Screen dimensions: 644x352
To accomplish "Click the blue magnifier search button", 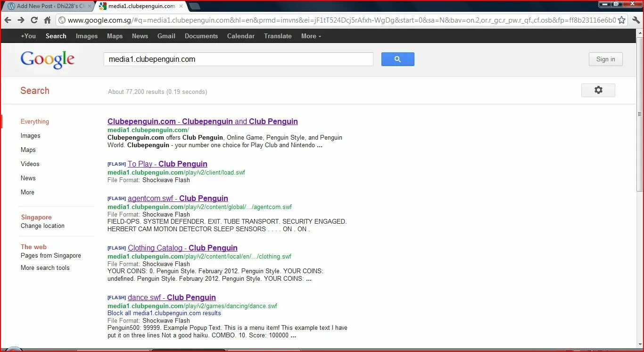I will point(397,59).
